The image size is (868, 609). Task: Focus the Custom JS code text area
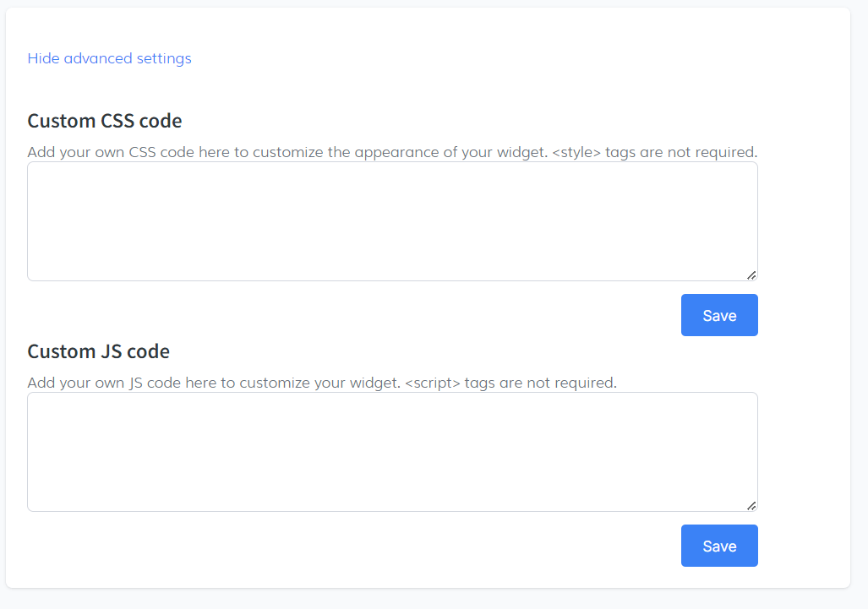392,452
